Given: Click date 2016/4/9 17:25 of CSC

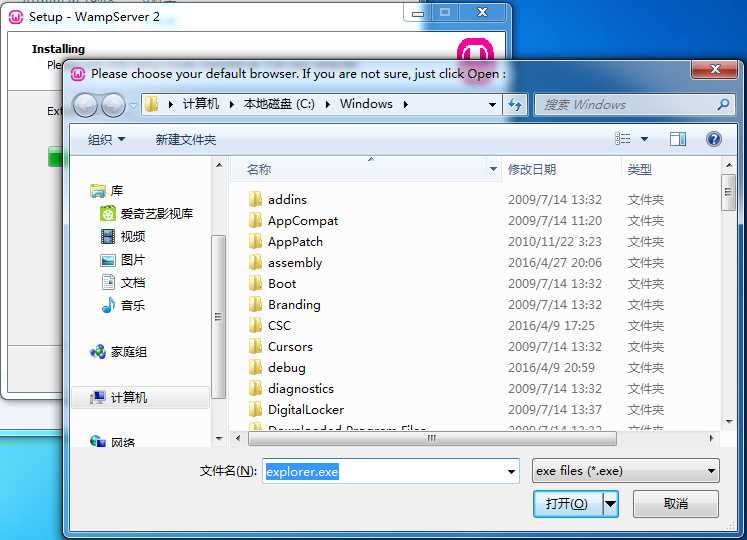Looking at the screenshot, I should pyautogui.click(x=551, y=326).
